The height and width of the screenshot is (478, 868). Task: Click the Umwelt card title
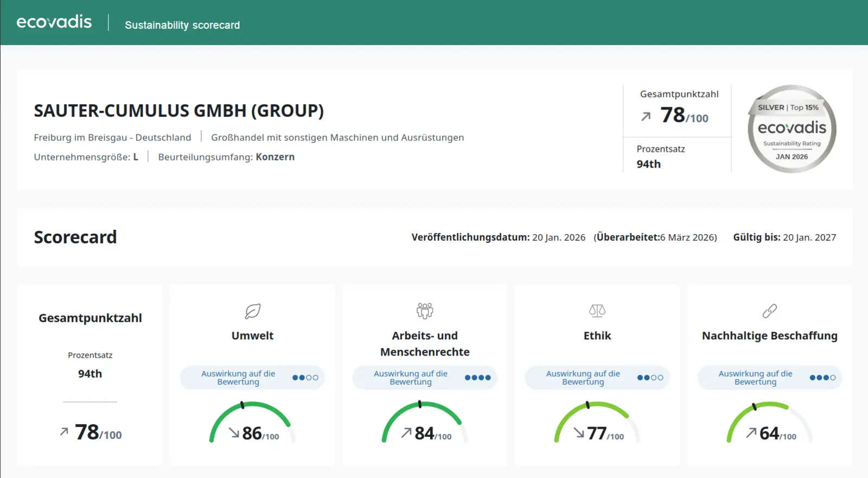pos(252,336)
